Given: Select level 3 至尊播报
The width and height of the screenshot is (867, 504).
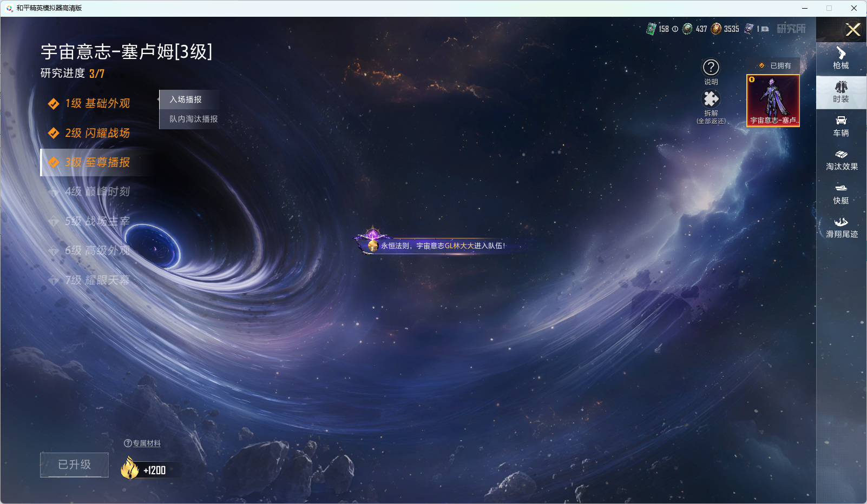Looking at the screenshot, I should point(97,162).
